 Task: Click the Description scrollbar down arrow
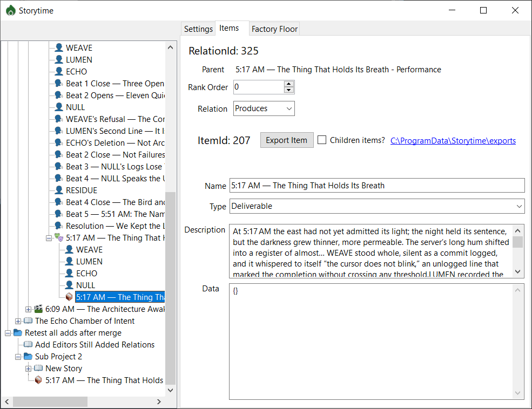coord(518,271)
